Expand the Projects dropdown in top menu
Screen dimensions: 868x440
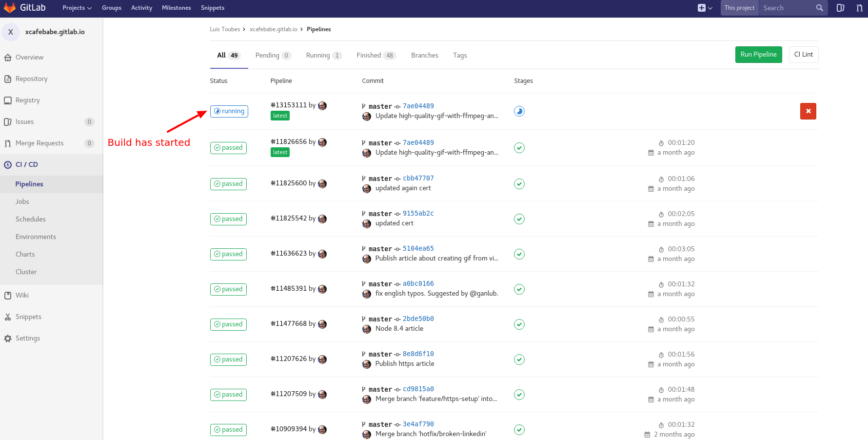point(76,8)
